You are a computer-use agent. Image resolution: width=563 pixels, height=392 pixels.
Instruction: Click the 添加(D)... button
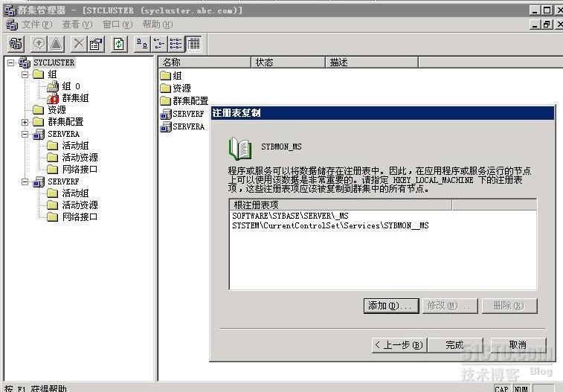391,306
